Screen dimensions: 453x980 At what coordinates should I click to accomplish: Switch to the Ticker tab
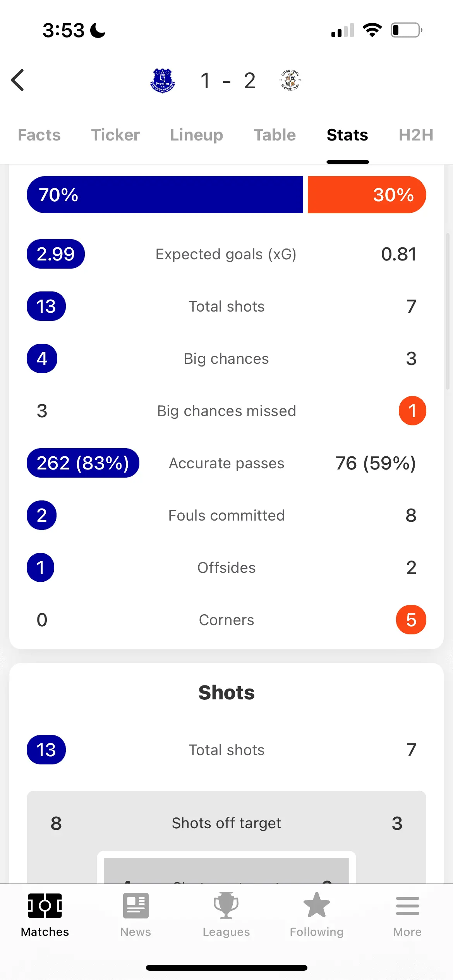coord(115,135)
